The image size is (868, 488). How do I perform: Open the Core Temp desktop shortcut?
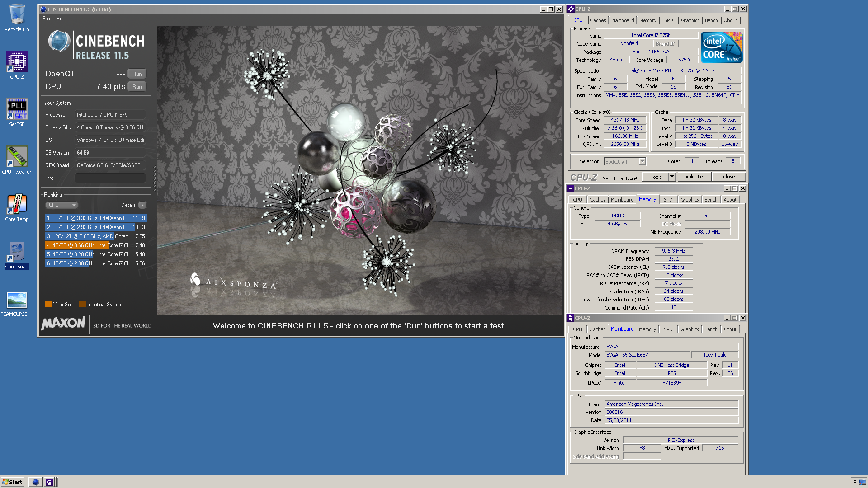(17, 207)
